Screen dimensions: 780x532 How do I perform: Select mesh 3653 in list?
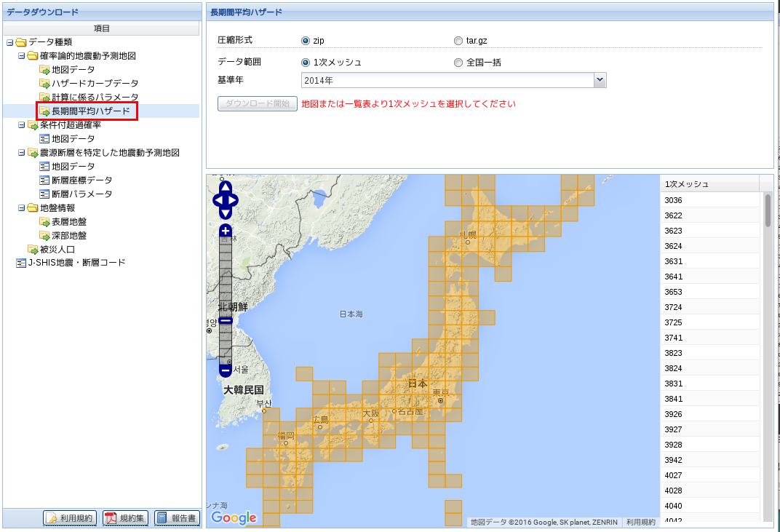pos(710,292)
